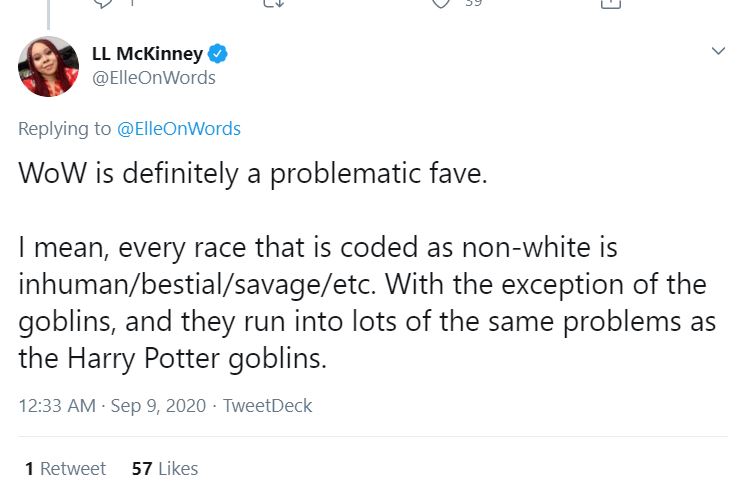Image resolution: width=747 pixels, height=499 pixels.
Task: Click the tweet's first line about WoW
Action: [x=252, y=173]
